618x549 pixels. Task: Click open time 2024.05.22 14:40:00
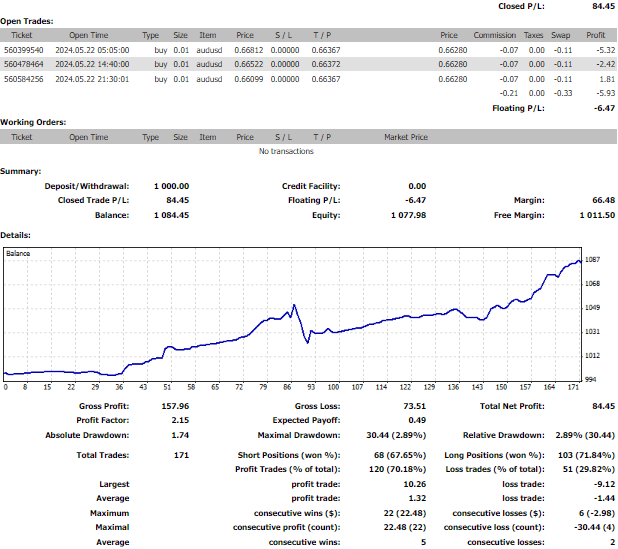92,64
